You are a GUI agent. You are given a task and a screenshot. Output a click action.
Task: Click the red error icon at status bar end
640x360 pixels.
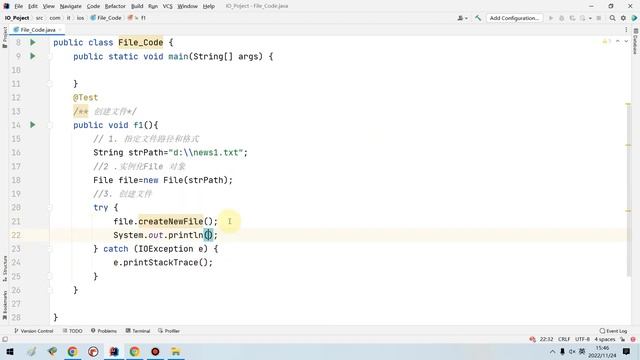[633, 339]
